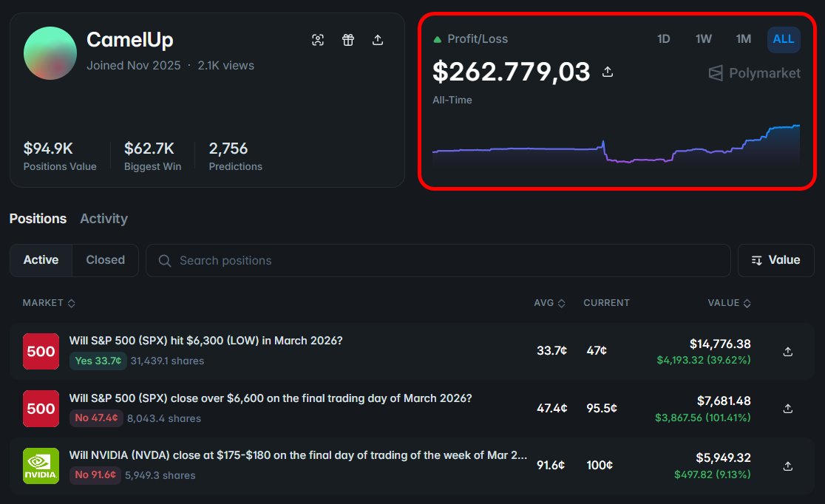This screenshot has height=504, width=825.
Task: Click the search magnifier icon
Action: coord(165,260)
